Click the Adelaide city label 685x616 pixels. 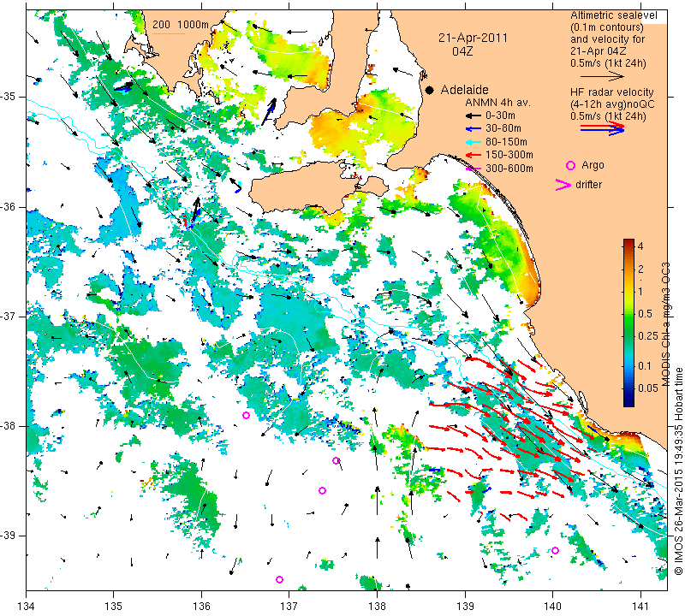pyautogui.click(x=464, y=90)
